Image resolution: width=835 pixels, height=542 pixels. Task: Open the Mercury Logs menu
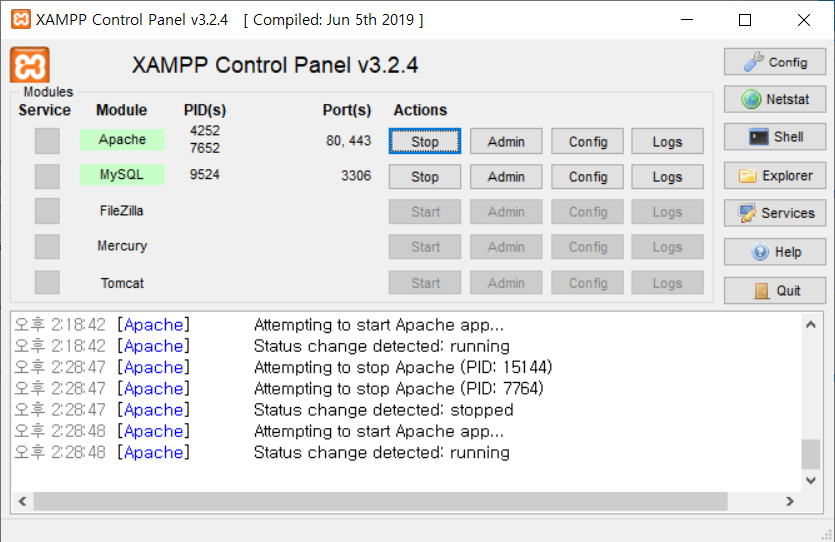667,247
